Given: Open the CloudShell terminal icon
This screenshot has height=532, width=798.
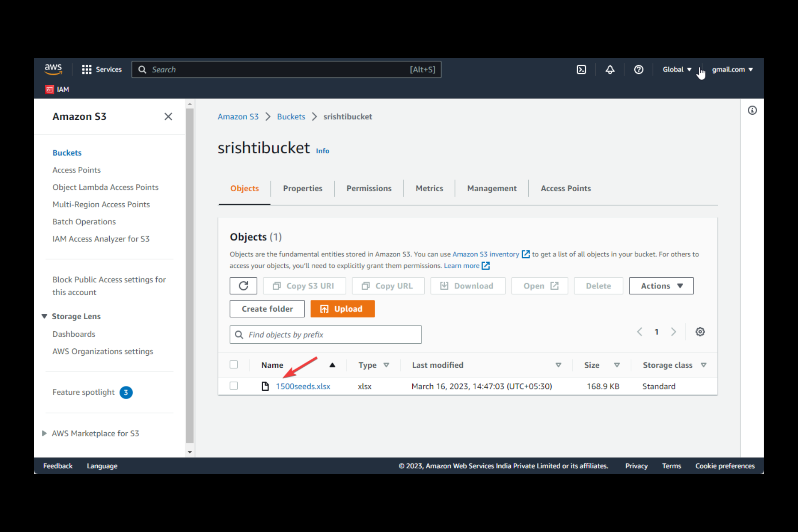Looking at the screenshot, I should coord(581,69).
